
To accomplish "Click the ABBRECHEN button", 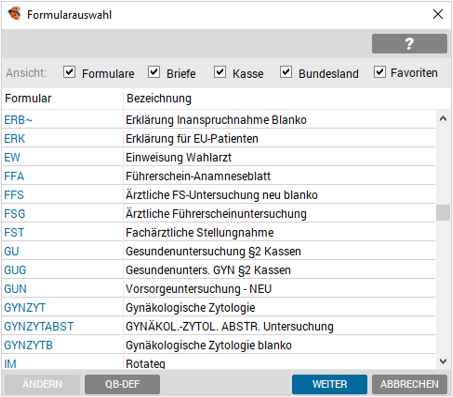I will click(x=409, y=384).
